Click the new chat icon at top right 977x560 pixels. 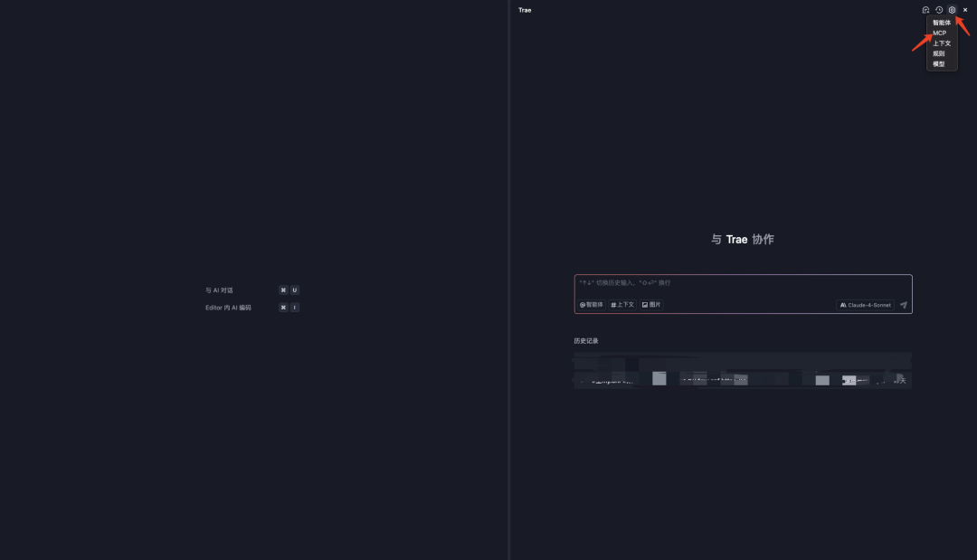click(x=925, y=9)
